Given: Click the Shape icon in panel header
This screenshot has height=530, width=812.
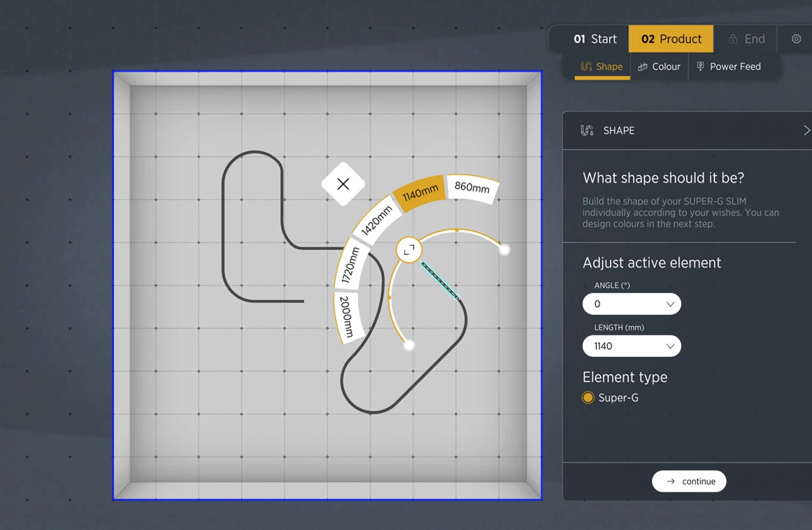Looking at the screenshot, I should [587, 130].
